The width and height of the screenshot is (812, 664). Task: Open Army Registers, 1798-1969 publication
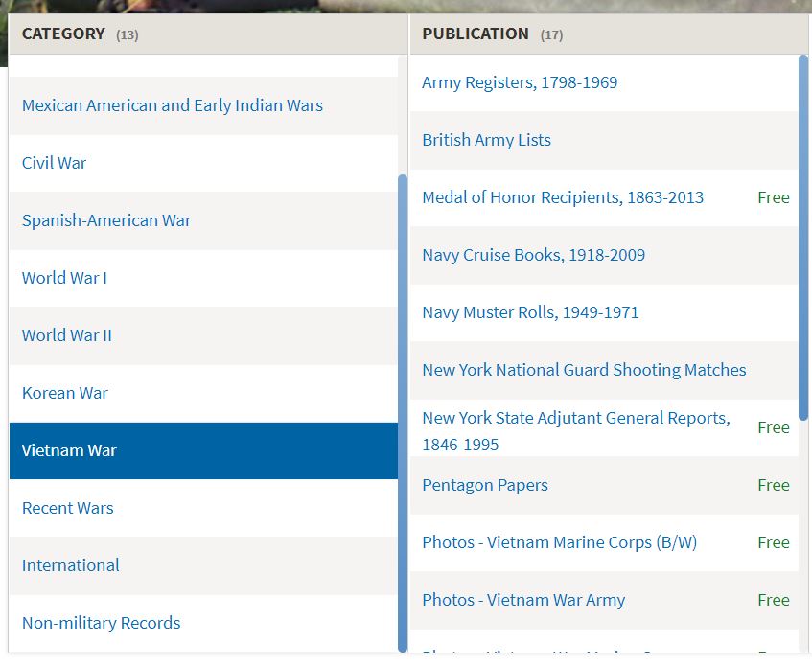(520, 82)
